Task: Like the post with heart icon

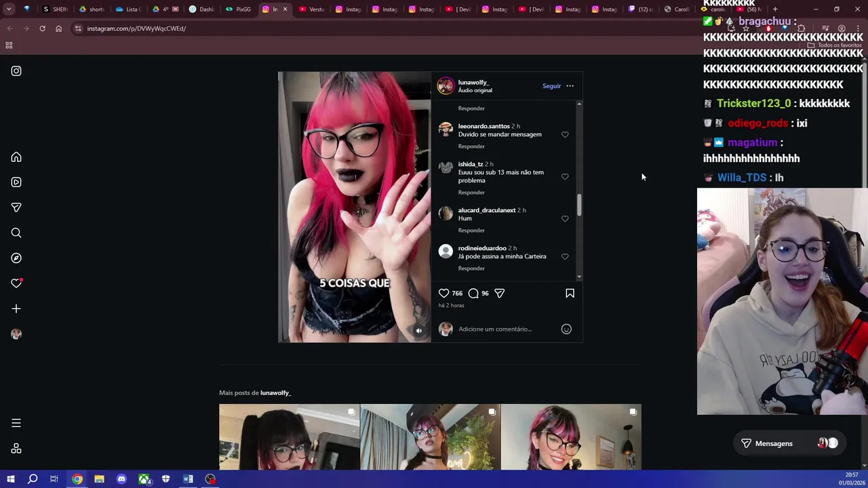Action: click(x=443, y=293)
